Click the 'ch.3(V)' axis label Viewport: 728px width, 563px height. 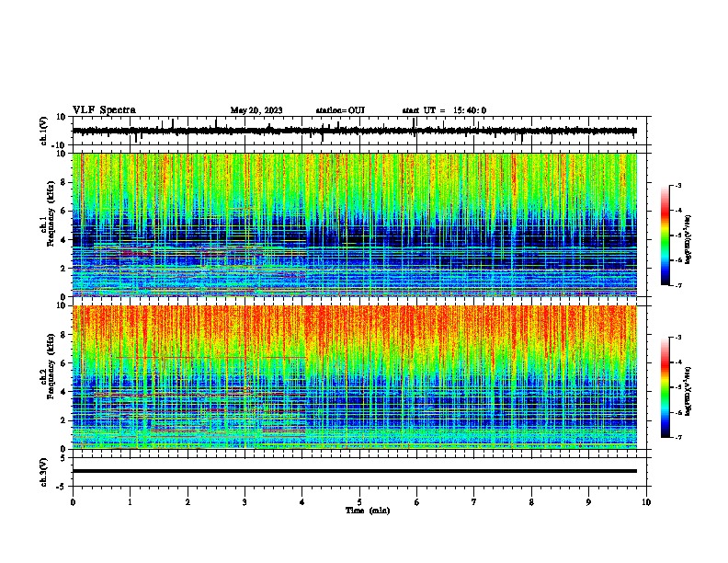[43, 472]
